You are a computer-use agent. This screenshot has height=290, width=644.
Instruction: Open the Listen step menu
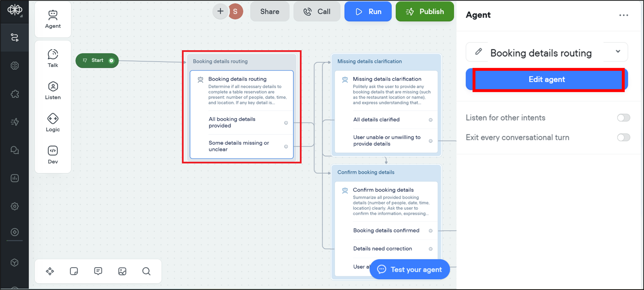[x=53, y=91]
